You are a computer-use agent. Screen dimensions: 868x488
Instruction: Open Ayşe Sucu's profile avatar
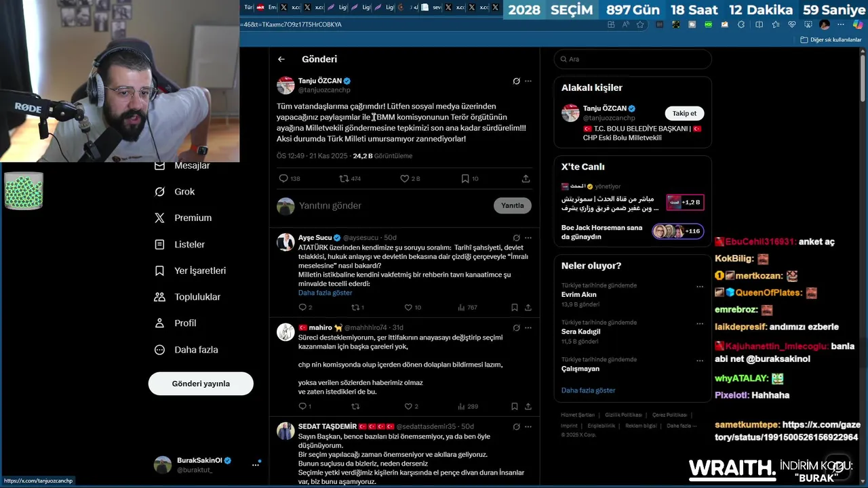(x=285, y=242)
